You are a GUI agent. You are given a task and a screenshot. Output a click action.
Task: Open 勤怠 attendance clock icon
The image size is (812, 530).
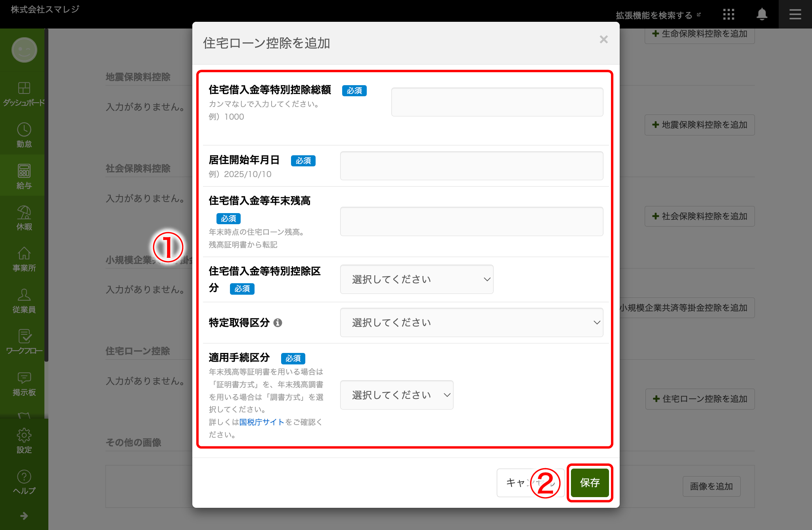point(24,130)
